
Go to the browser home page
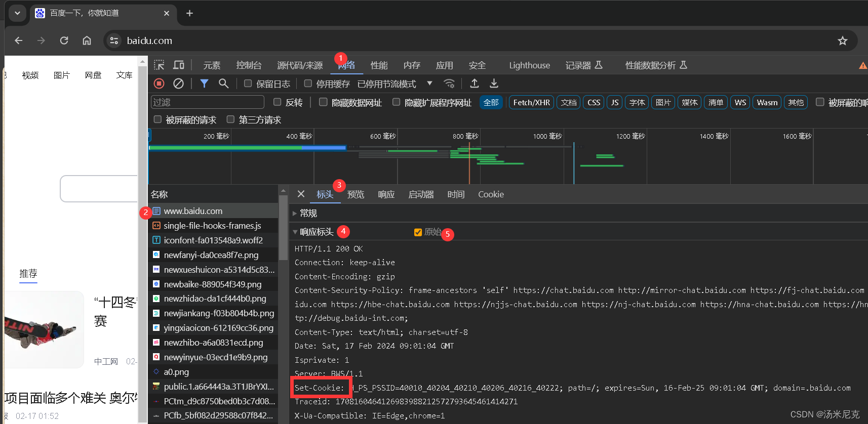(x=87, y=40)
